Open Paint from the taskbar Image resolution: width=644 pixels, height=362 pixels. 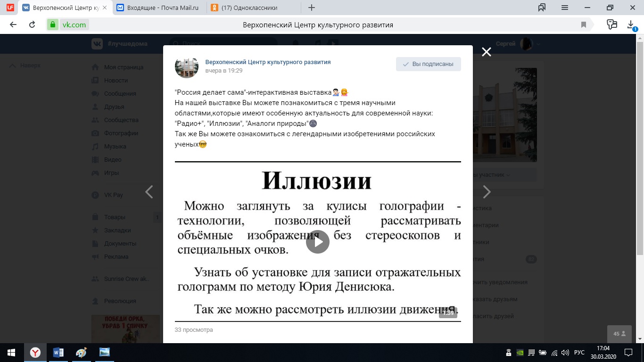(x=81, y=353)
